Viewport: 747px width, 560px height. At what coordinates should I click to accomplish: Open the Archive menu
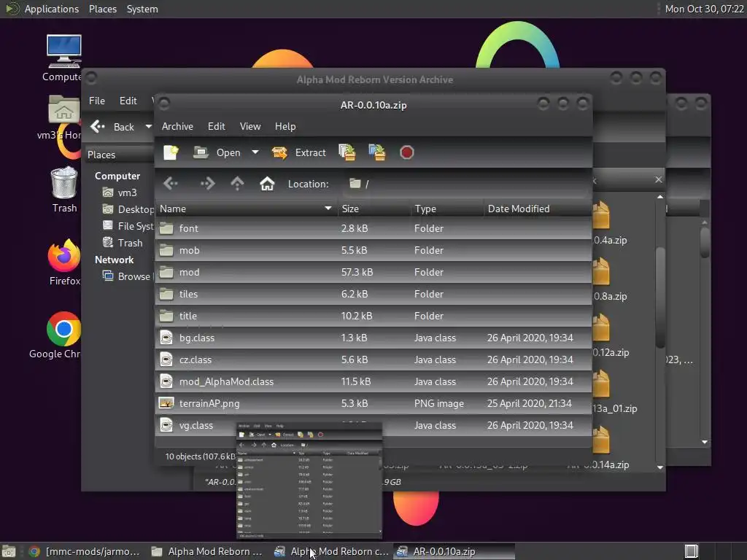[177, 126]
